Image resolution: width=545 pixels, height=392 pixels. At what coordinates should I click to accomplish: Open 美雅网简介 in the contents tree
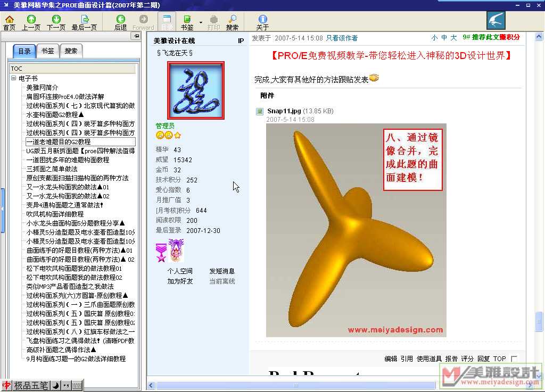point(42,88)
